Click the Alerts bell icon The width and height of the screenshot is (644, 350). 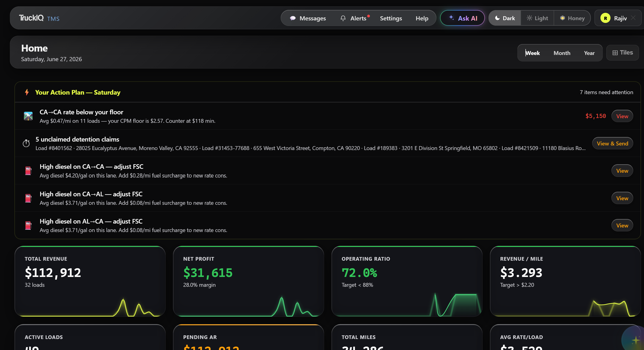point(343,18)
